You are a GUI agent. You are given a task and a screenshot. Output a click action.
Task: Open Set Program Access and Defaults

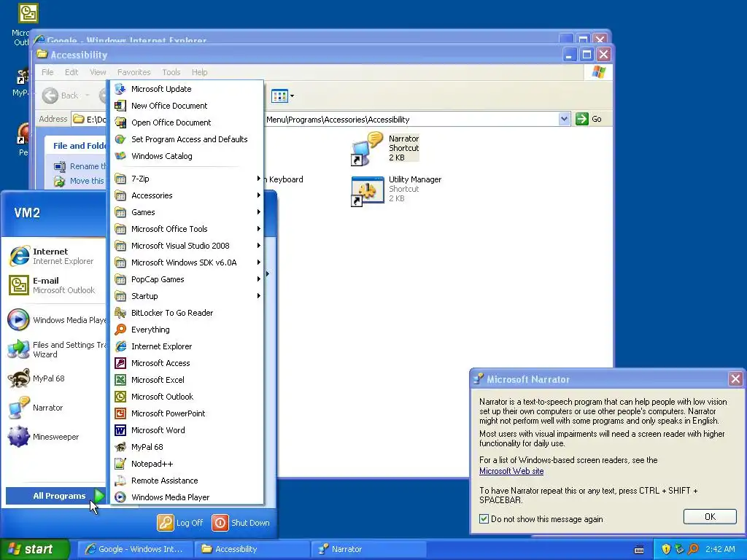point(187,139)
